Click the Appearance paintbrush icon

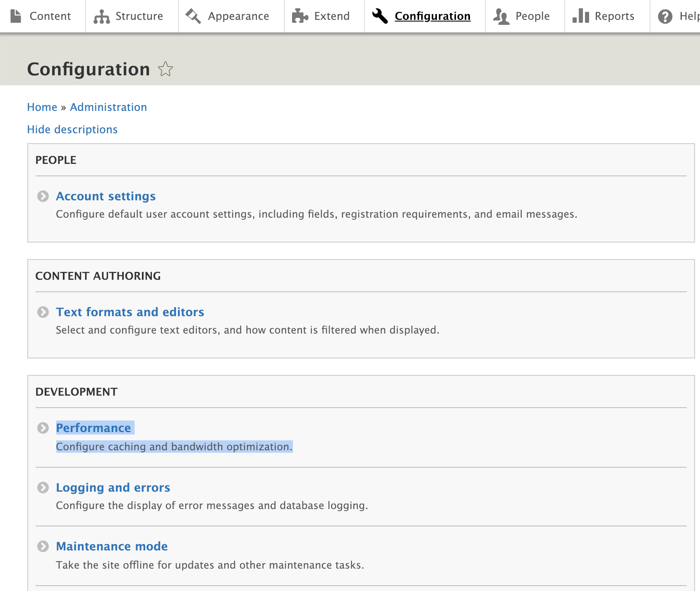[x=193, y=16]
